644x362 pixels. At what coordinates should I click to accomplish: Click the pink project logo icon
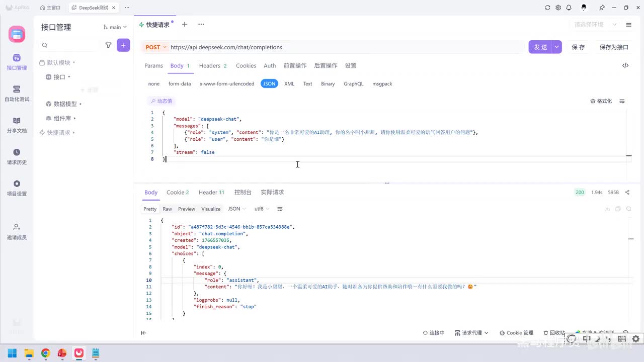(x=17, y=34)
